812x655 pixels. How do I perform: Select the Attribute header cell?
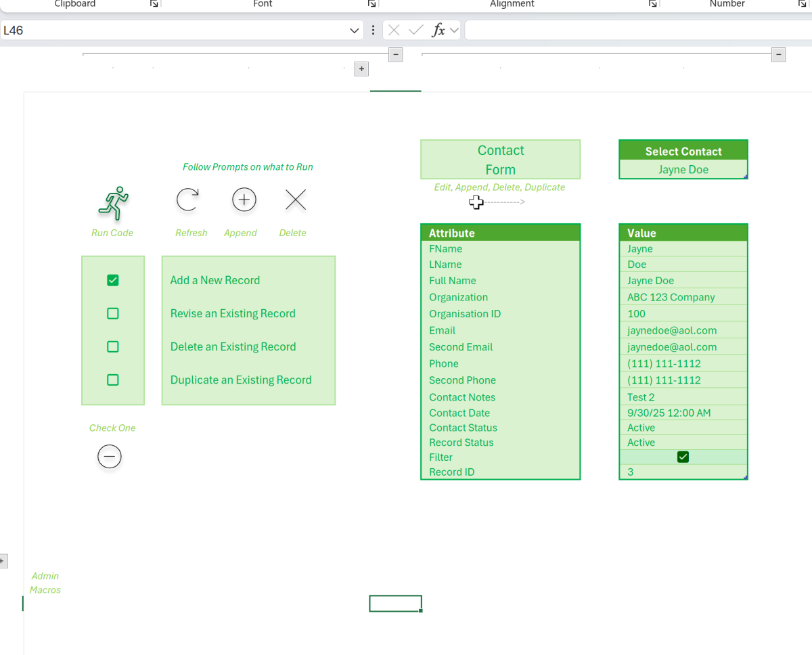501,233
